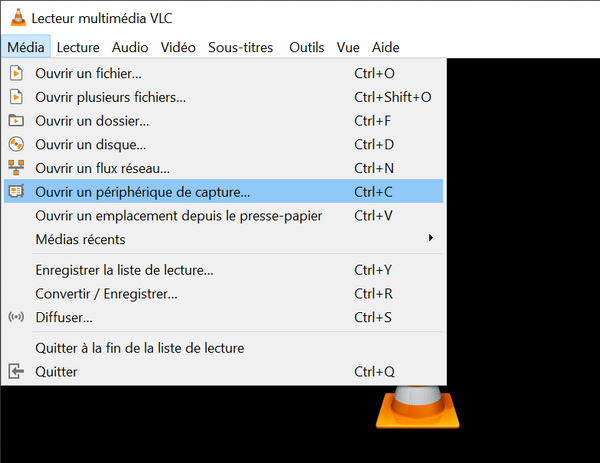Click the disc icon for Ouvrir un disque
This screenshot has width=600, height=463.
coord(16,144)
